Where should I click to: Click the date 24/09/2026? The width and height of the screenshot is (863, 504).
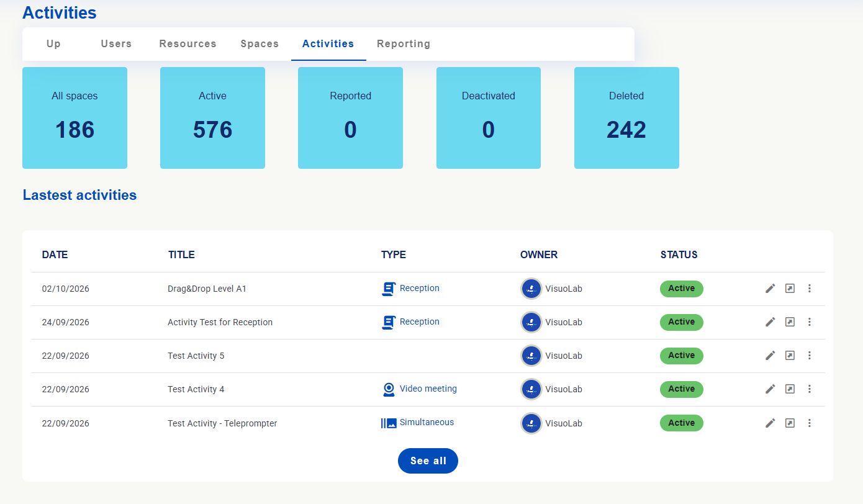click(x=66, y=322)
